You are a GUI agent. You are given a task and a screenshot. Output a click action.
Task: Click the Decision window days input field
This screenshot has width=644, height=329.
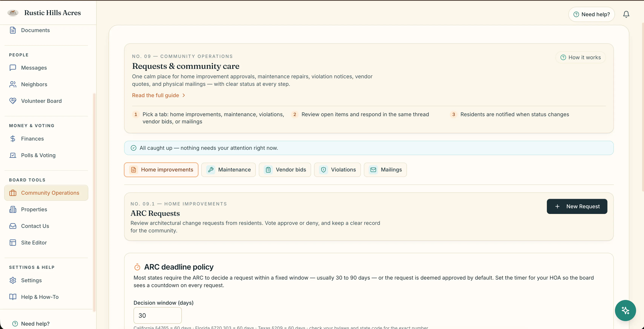[158, 315]
